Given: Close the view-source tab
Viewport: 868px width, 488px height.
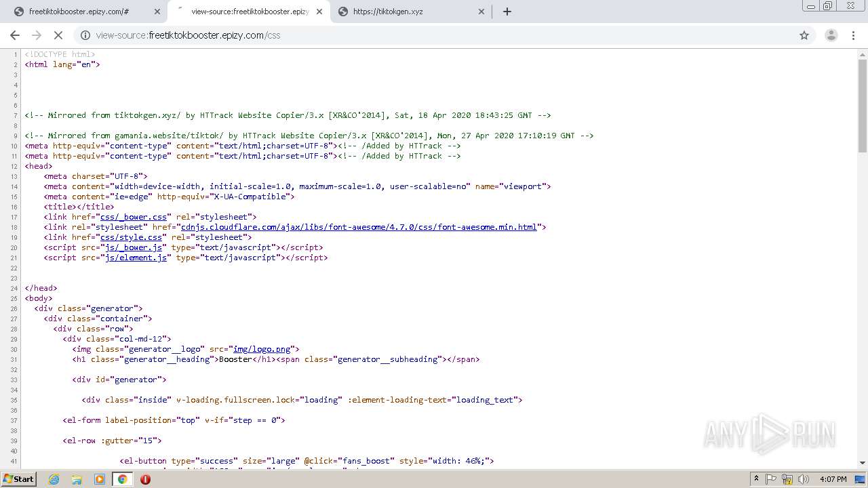Looking at the screenshot, I should click(319, 12).
